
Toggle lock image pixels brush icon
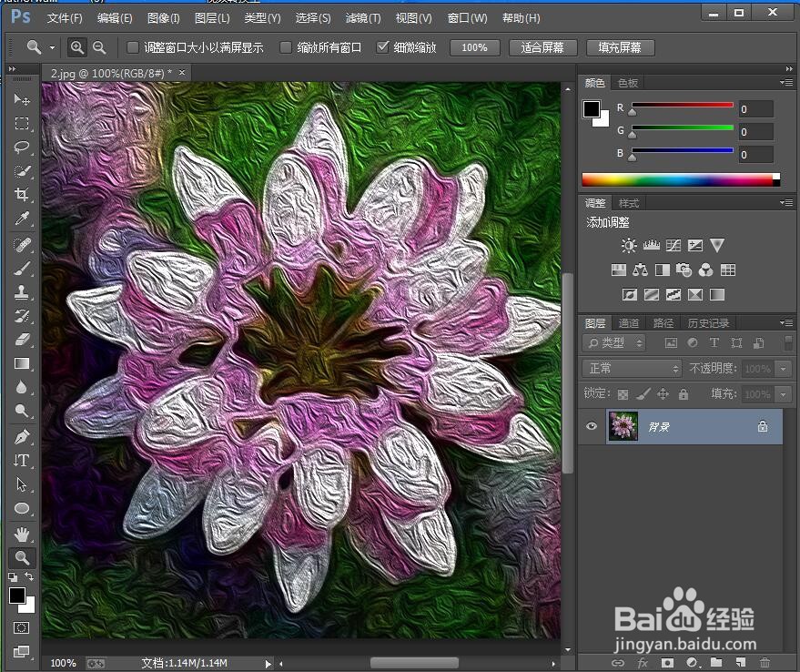pos(643,393)
